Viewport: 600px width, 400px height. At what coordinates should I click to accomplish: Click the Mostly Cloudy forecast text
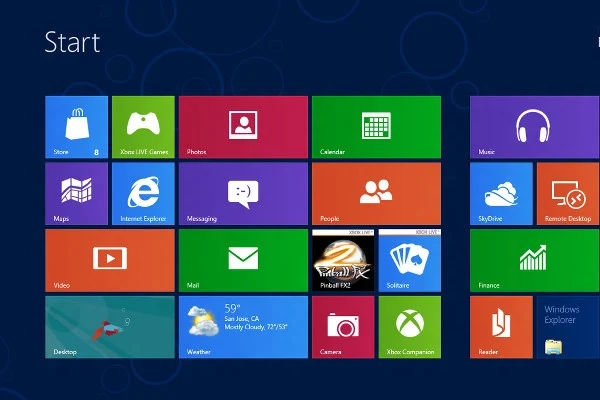[256, 327]
